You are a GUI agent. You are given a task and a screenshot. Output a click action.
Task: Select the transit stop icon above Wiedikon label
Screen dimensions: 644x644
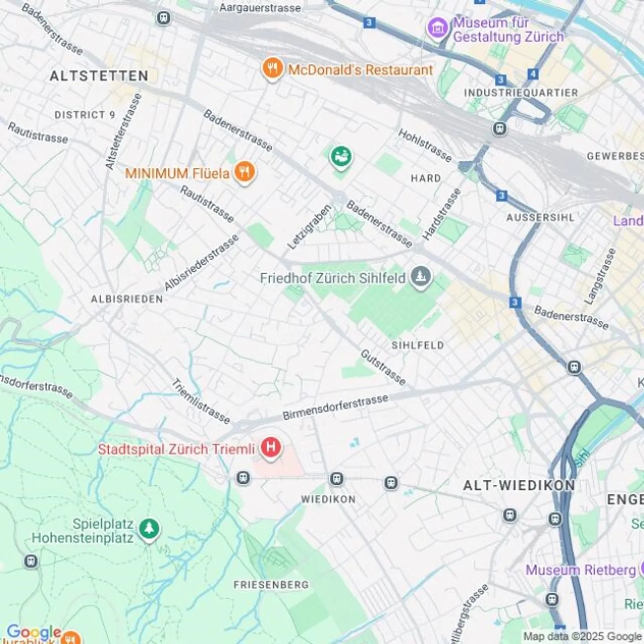click(x=337, y=479)
